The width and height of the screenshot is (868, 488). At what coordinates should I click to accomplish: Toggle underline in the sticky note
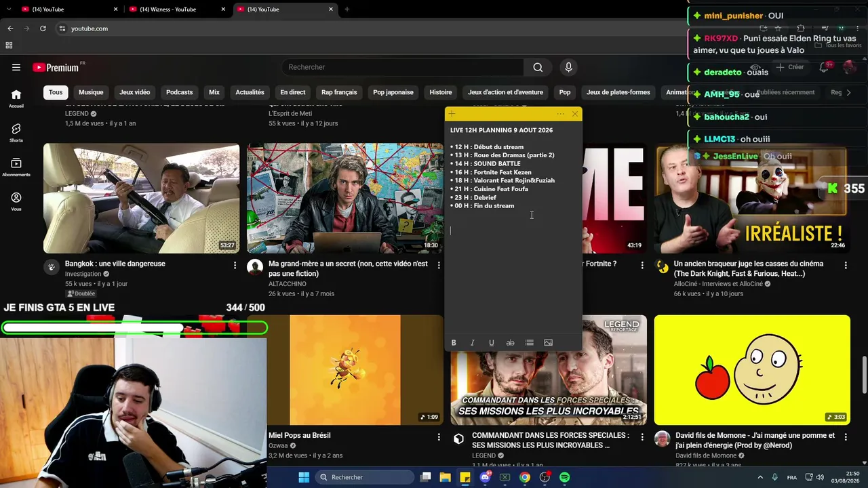[x=492, y=343]
